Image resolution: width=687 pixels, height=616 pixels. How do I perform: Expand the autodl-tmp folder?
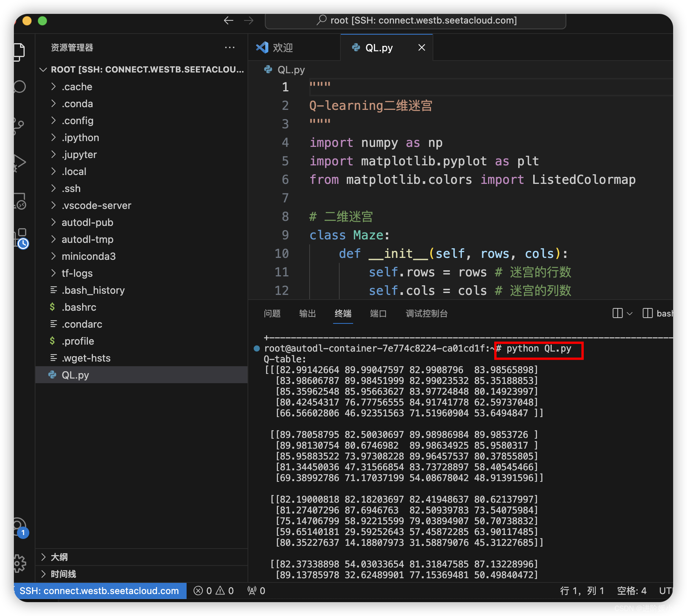click(142, 239)
